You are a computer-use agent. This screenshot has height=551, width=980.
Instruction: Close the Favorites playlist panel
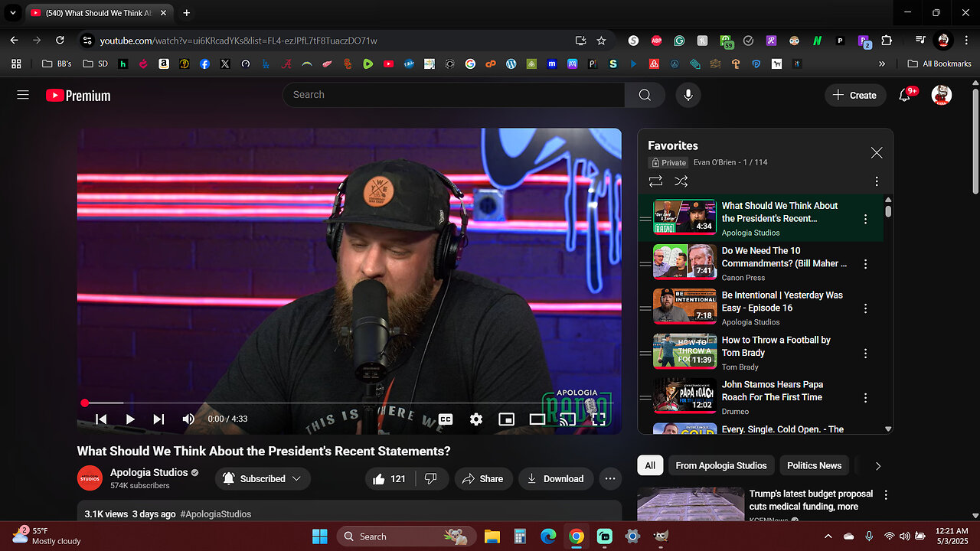click(877, 153)
